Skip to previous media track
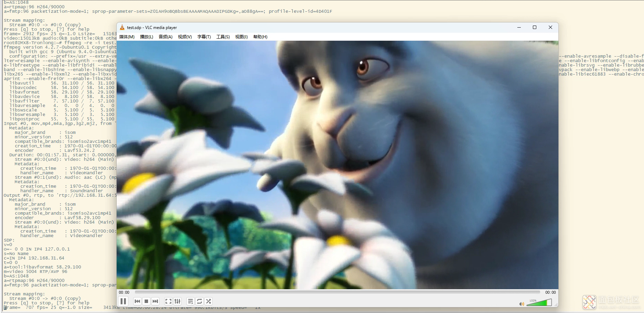This screenshot has width=644, height=313. (137, 301)
